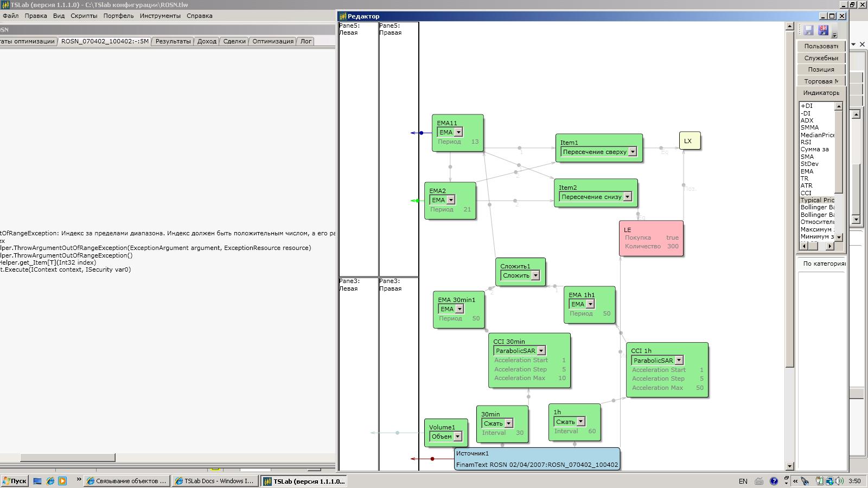Open media player quick launch icon
Viewport: 868px width, 488px height.
(x=62, y=481)
